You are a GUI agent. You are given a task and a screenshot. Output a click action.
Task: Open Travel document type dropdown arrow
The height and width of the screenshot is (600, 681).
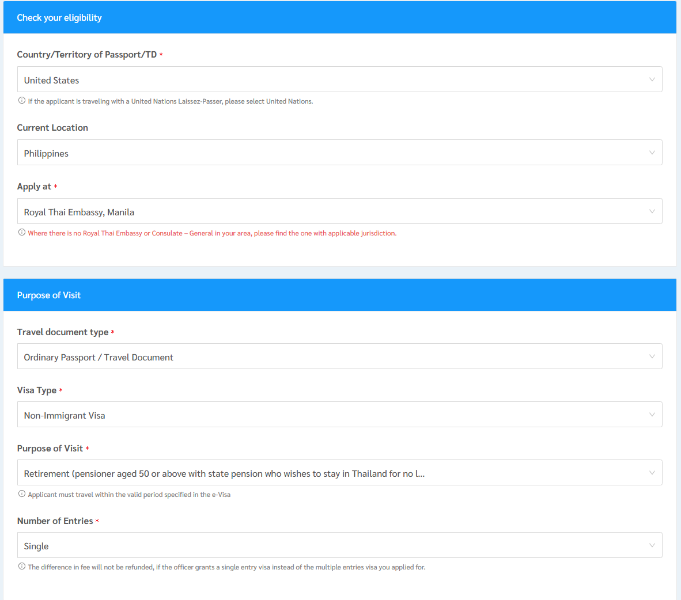(651, 357)
